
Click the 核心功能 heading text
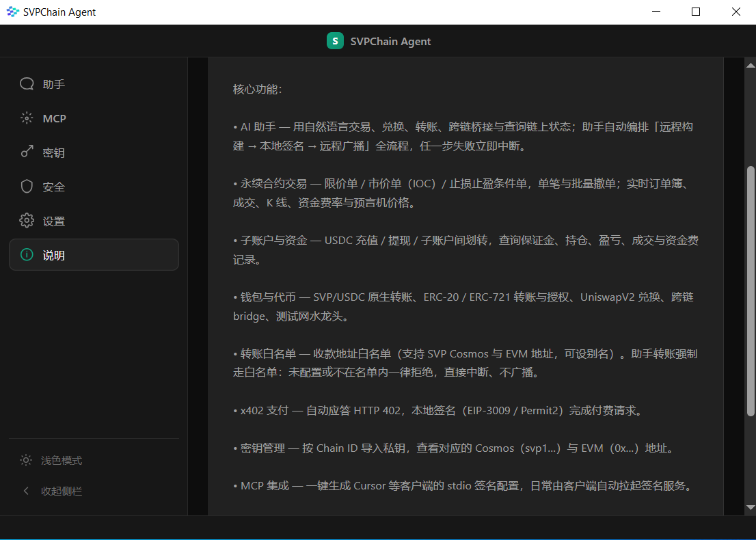point(257,89)
